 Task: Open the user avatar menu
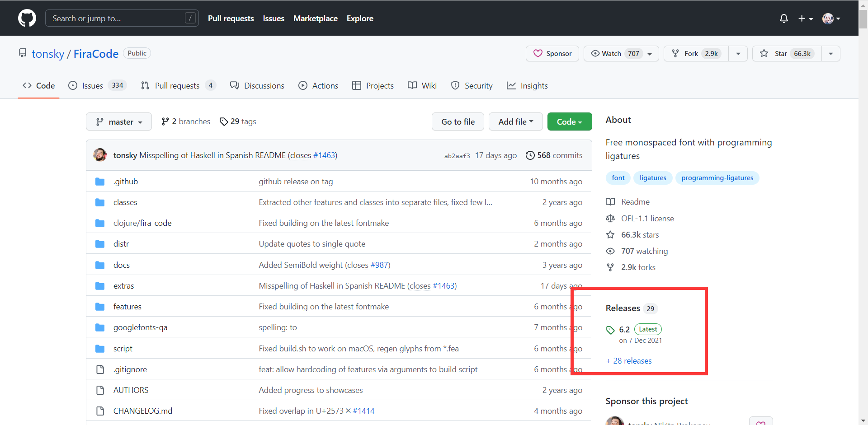pyautogui.click(x=831, y=19)
